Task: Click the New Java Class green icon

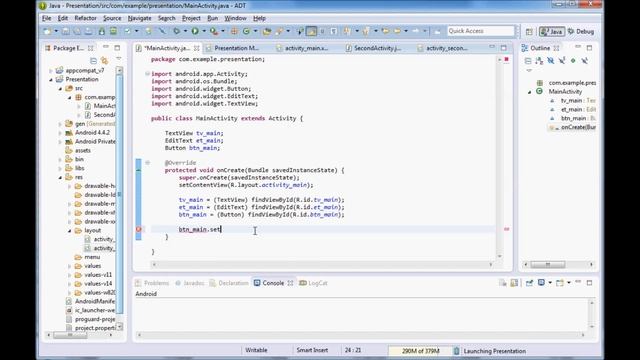Action: pyautogui.click(x=246, y=31)
